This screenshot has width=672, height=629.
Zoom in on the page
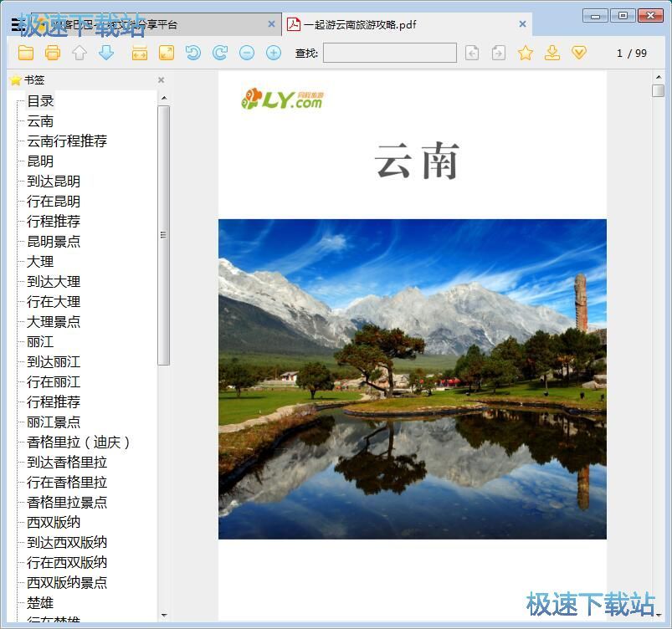tap(273, 53)
